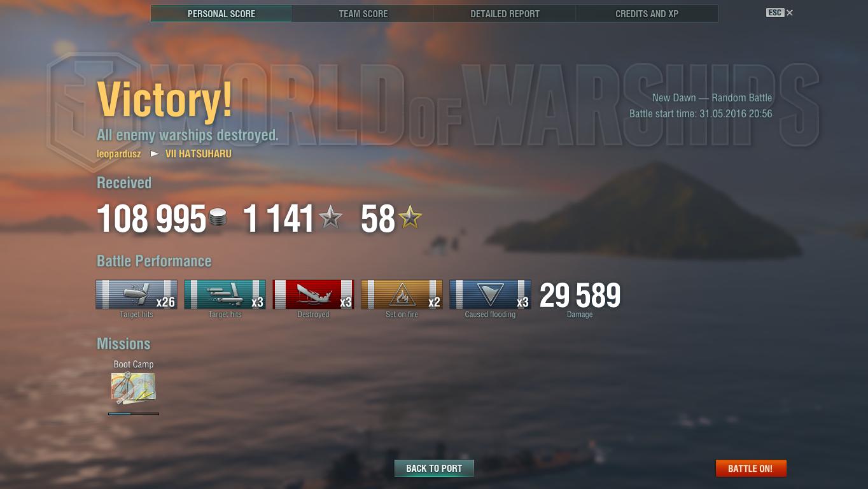Click the ESC key label

(x=774, y=13)
